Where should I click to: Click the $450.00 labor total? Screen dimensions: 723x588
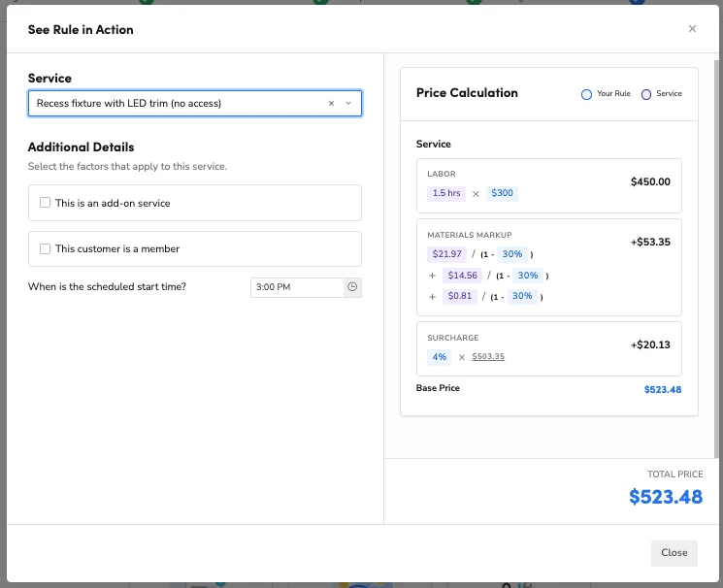click(x=650, y=181)
